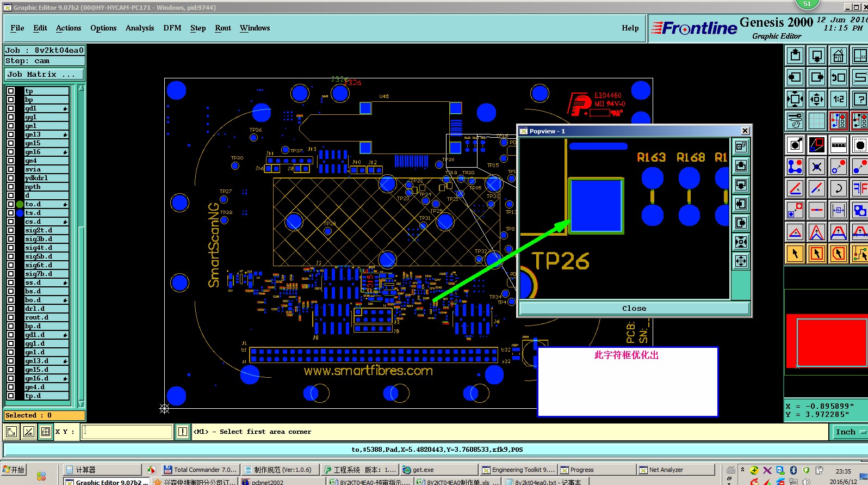Open the Actions menu
This screenshot has width=868, height=485.
tap(69, 28)
